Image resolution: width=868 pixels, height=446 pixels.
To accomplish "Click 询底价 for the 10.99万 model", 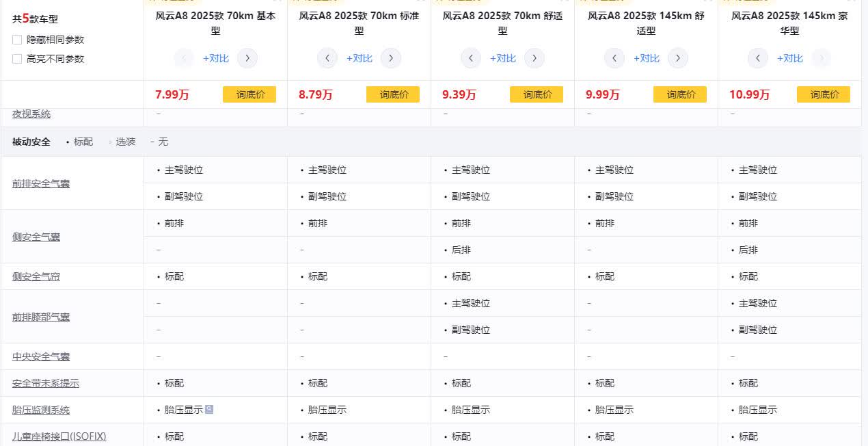I will click(x=824, y=94).
